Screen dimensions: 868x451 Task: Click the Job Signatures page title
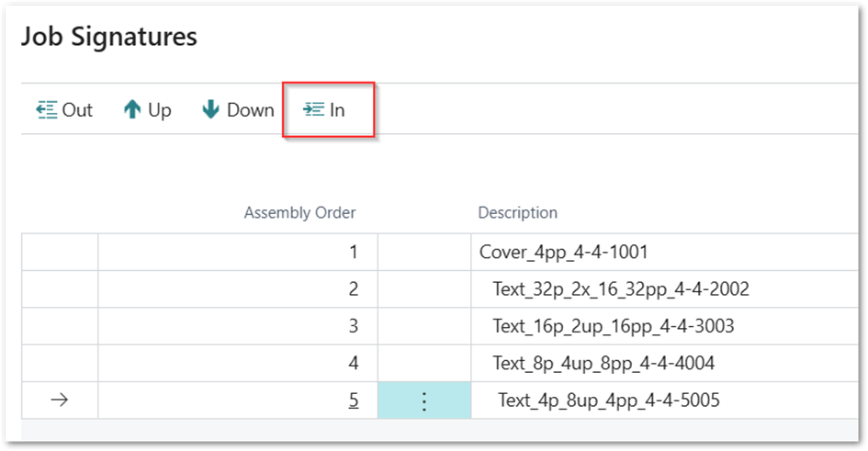pyautogui.click(x=108, y=37)
